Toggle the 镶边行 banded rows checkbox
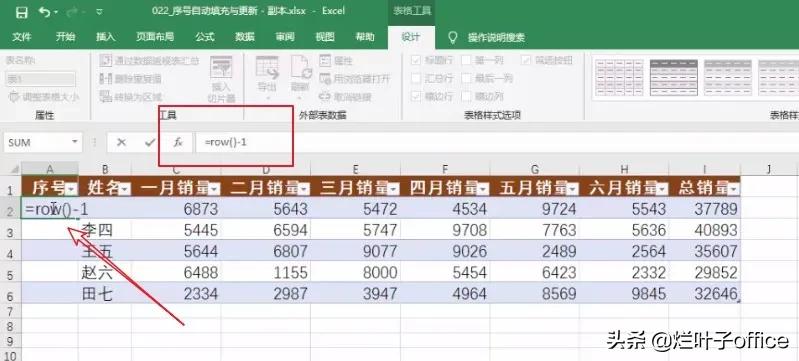 (x=416, y=96)
